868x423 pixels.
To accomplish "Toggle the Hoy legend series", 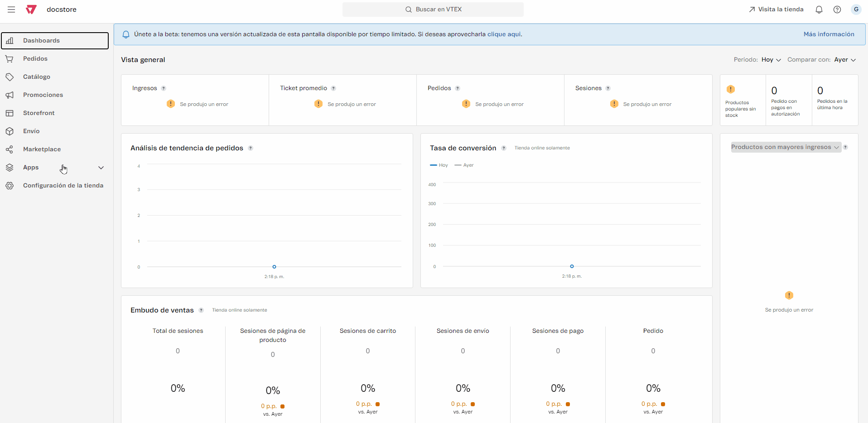I will tap(439, 165).
